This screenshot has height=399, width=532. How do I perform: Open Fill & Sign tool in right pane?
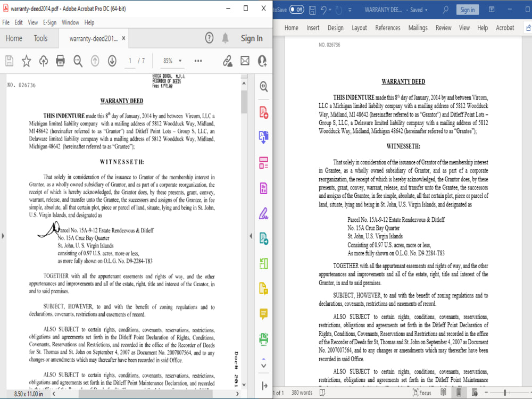point(264,213)
